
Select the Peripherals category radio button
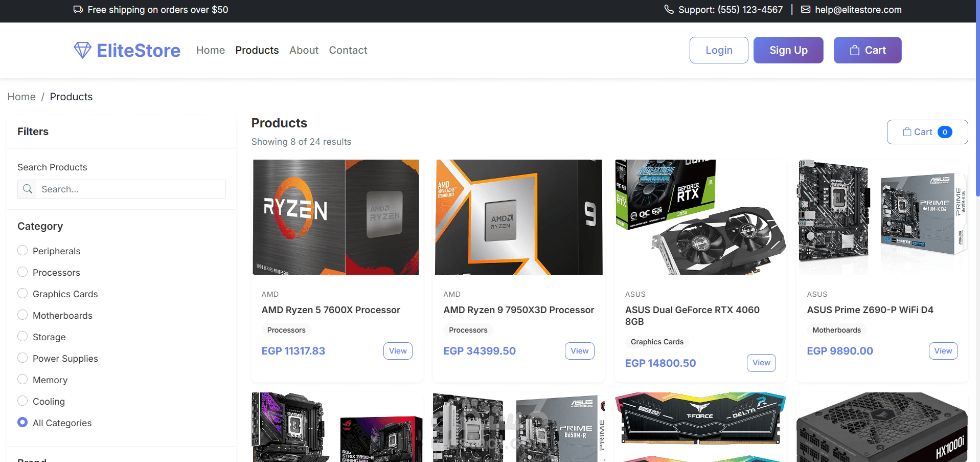pyautogui.click(x=22, y=250)
